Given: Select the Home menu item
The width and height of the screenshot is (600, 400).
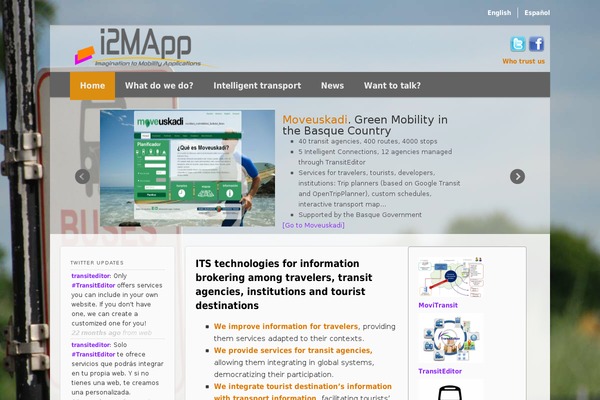Looking at the screenshot, I should click(x=92, y=86).
